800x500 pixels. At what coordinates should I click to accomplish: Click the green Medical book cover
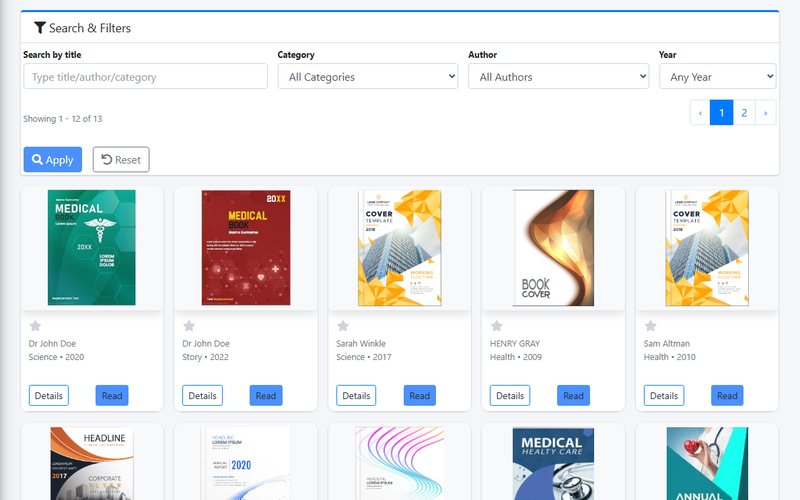pyautogui.click(x=92, y=247)
